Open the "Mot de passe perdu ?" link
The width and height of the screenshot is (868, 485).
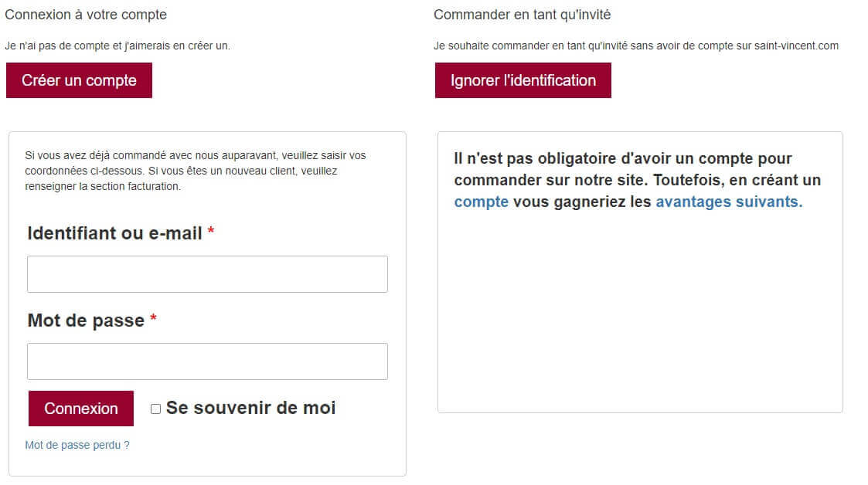tap(77, 445)
